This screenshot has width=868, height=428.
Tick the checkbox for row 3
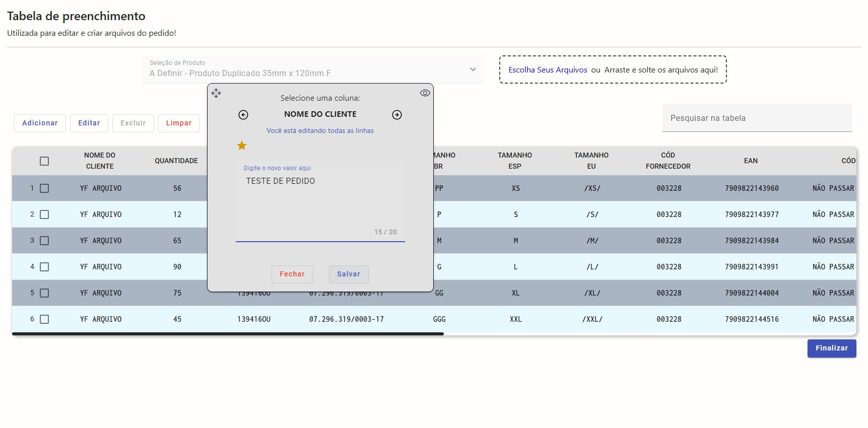pos(44,241)
